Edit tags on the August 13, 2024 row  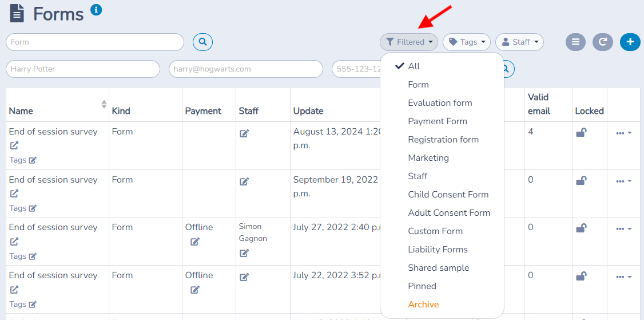(x=33, y=160)
